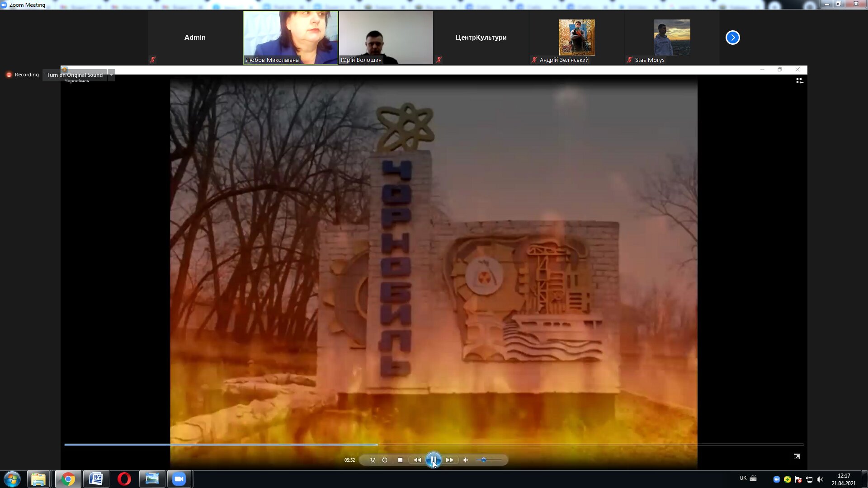
Task: Open Zoom from the taskbar
Action: [x=179, y=479]
